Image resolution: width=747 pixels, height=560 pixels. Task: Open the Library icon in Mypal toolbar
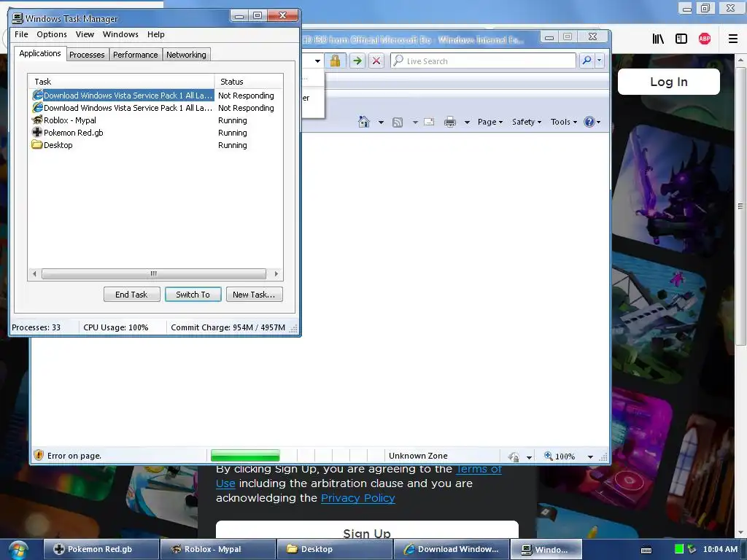658,39
